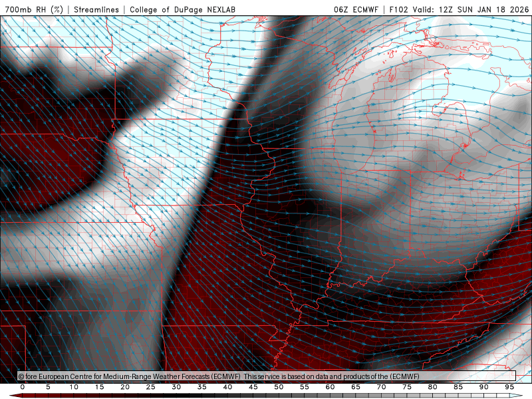The height and width of the screenshot is (399, 532).
Task: Click the '85' label on the color scale
Action: 458,387
